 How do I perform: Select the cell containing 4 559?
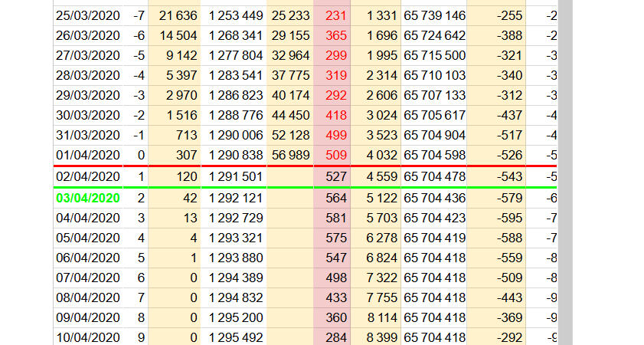tap(376, 177)
